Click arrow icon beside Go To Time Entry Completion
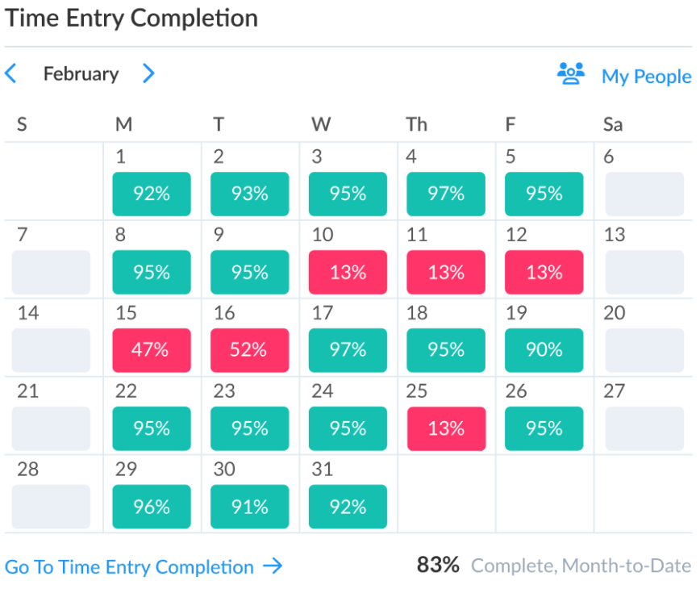 pyautogui.click(x=273, y=566)
